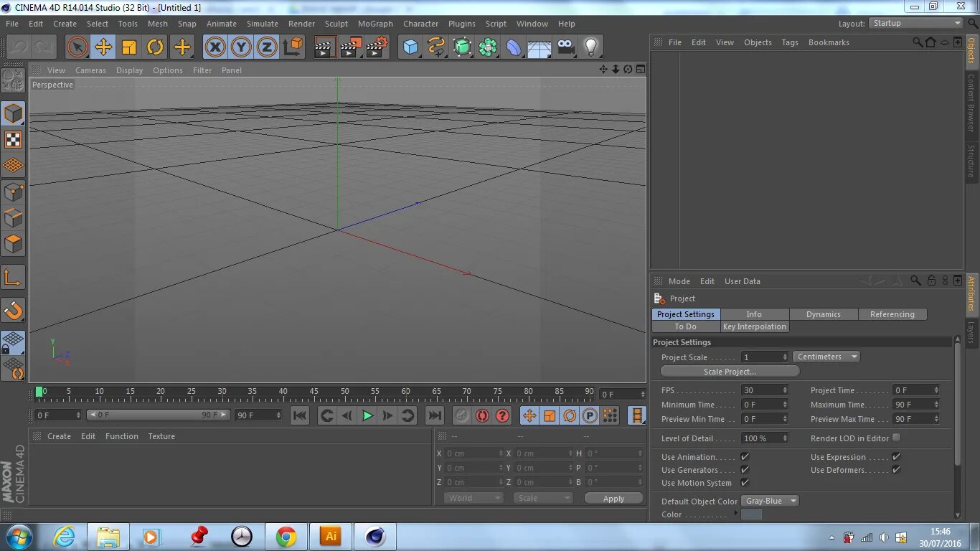Open the spline pen tool
The image size is (980, 551).
click(436, 47)
